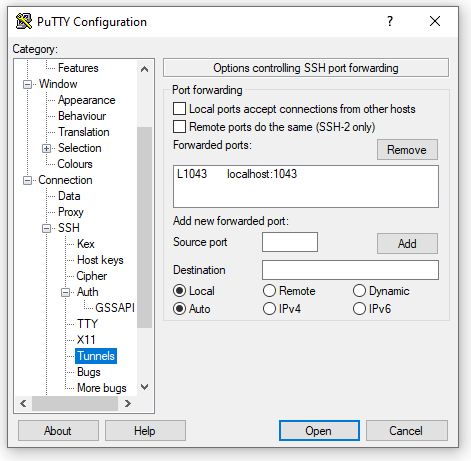The width and height of the screenshot is (471, 461).
Task: Collapse the Auth tree node
Action: (65, 292)
